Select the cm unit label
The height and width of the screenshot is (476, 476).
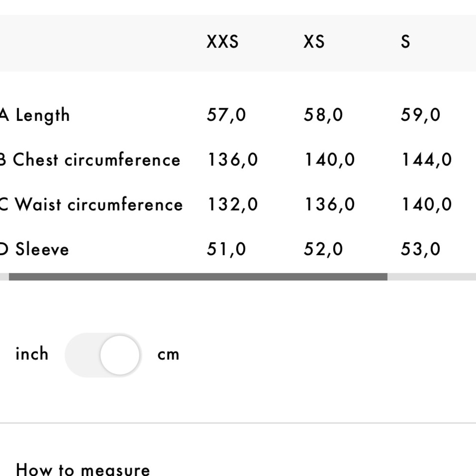click(x=168, y=355)
